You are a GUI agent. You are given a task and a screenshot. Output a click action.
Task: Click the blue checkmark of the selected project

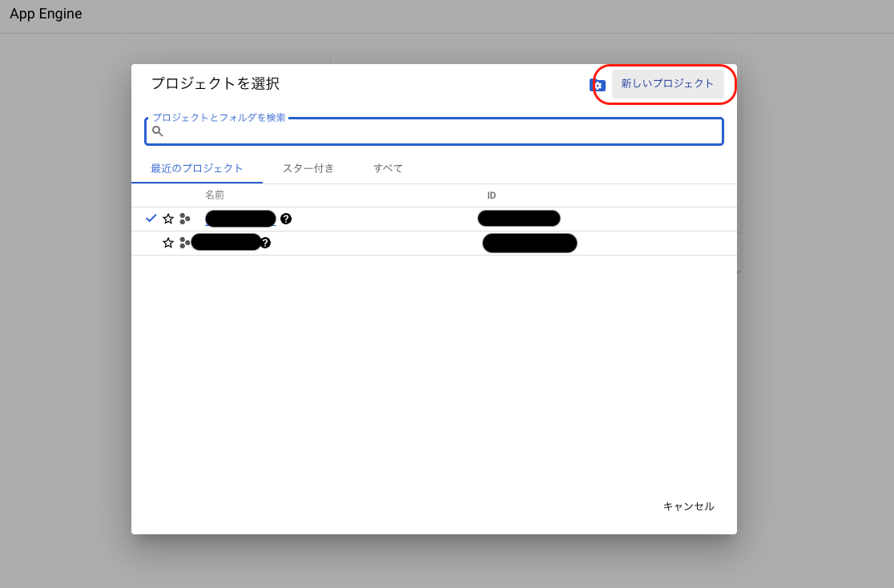tap(151, 217)
